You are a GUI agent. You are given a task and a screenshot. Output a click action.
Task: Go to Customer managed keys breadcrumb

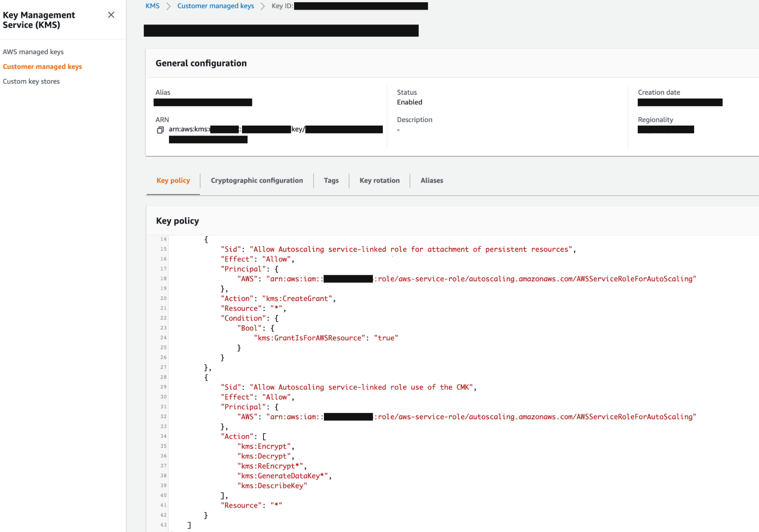[215, 6]
